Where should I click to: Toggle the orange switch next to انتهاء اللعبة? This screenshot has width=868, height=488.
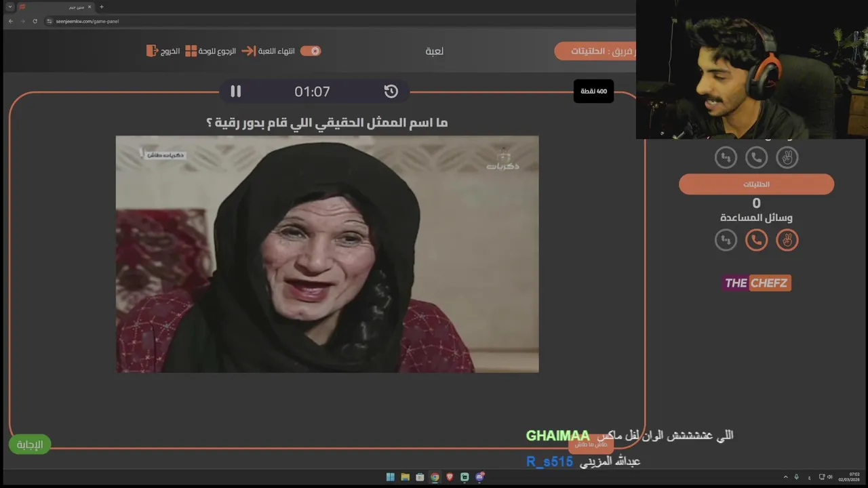click(311, 51)
